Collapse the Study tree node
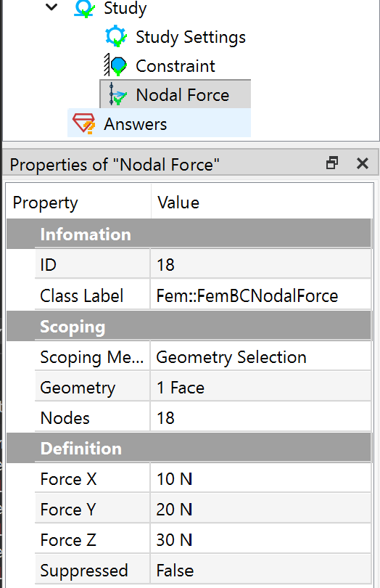 click(x=51, y=7)
